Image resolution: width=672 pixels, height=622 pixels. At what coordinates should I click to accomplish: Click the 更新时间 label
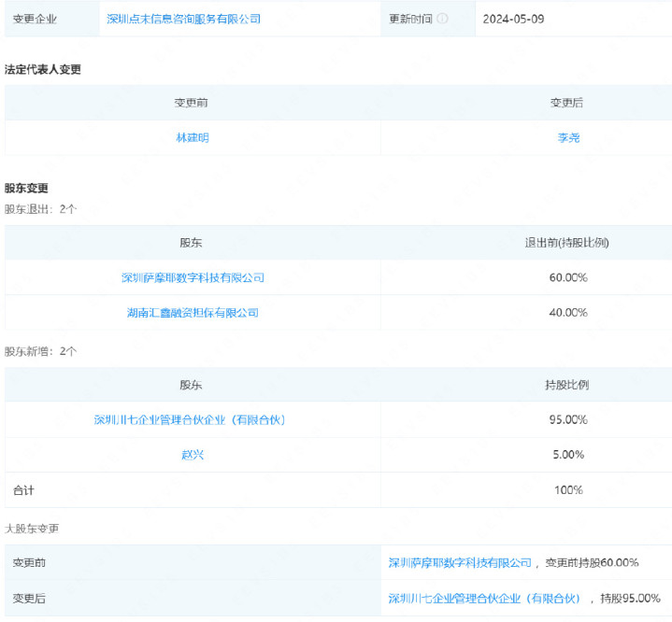(410, 19)
